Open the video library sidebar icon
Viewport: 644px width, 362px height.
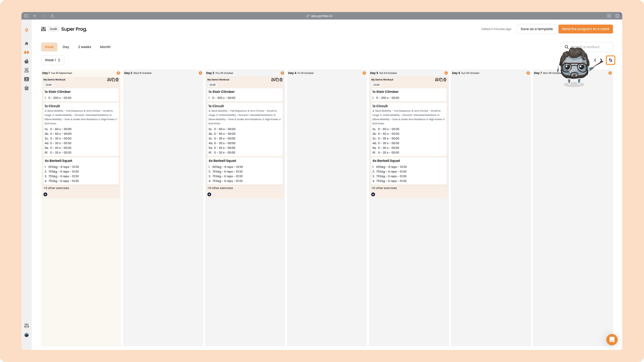click(x=27, y=79)
